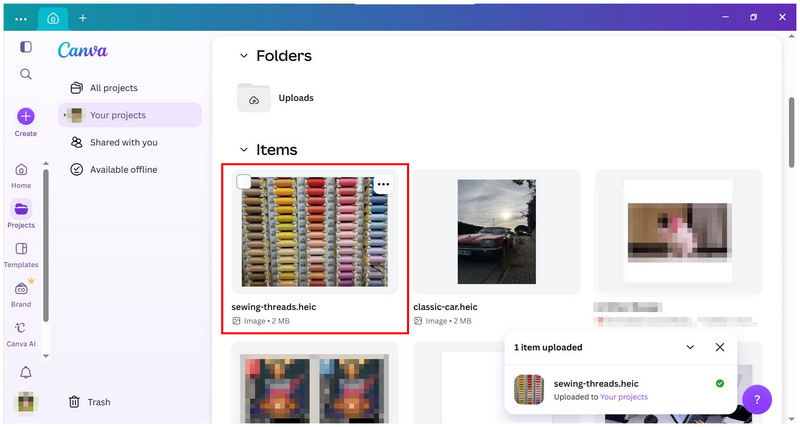Click the sewing-threads.heic thumbnail in notification
The image size is (800, 427).
coord(529,389)
